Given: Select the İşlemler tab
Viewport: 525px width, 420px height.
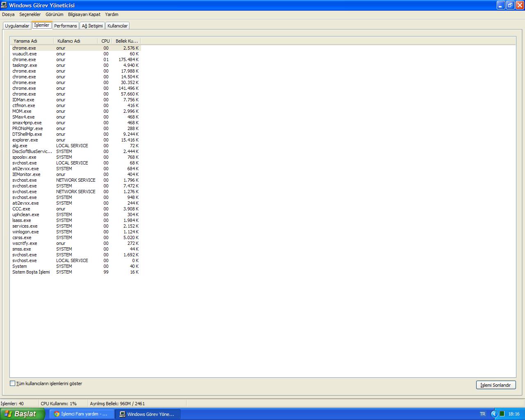Looking at the screenshot, I should click(x=42, y=25).
